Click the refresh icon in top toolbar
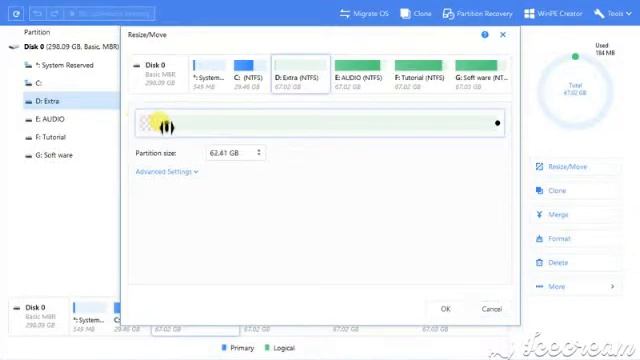The height and width of the screenshot is (360, 640). [16, 13]
